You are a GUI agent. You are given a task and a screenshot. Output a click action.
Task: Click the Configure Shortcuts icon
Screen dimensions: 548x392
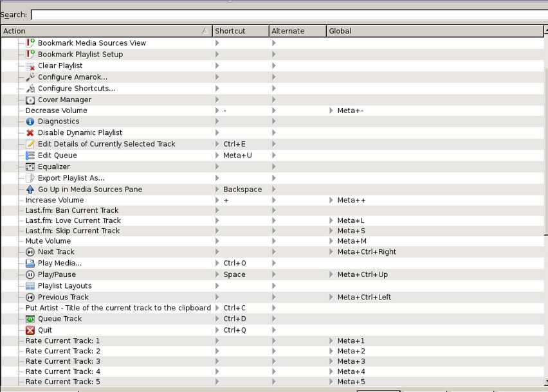click(x=30, y=88)
